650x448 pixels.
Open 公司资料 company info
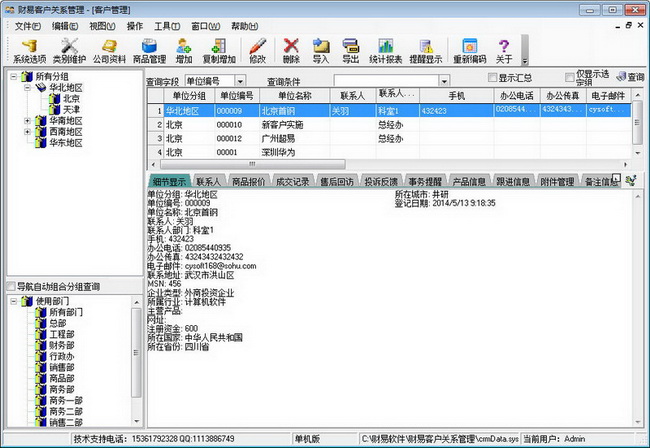click(109, 51)
